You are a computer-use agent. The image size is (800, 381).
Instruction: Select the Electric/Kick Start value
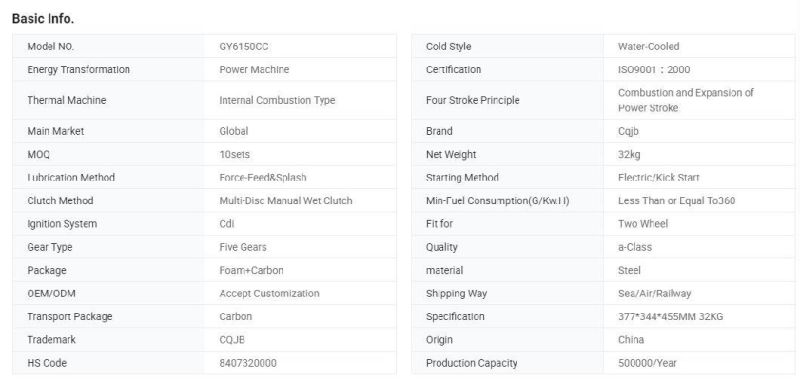click(659, 178)
